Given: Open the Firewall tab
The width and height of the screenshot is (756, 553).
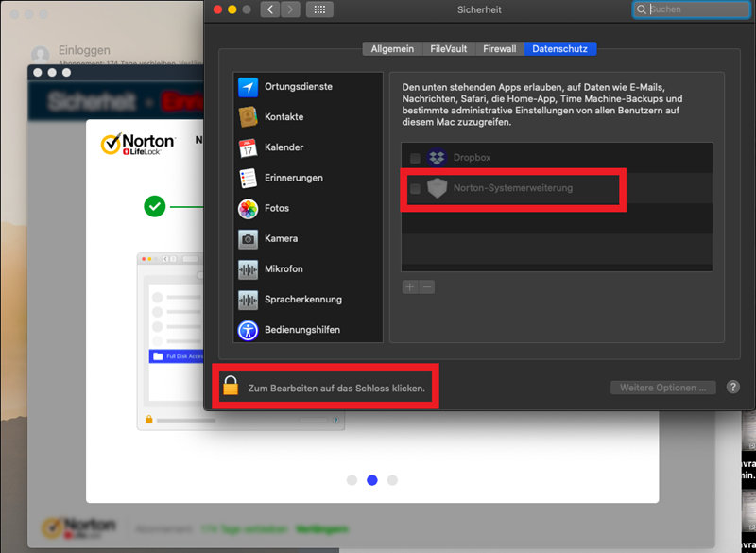Looking at the screenshot, I should coord(500,49).
